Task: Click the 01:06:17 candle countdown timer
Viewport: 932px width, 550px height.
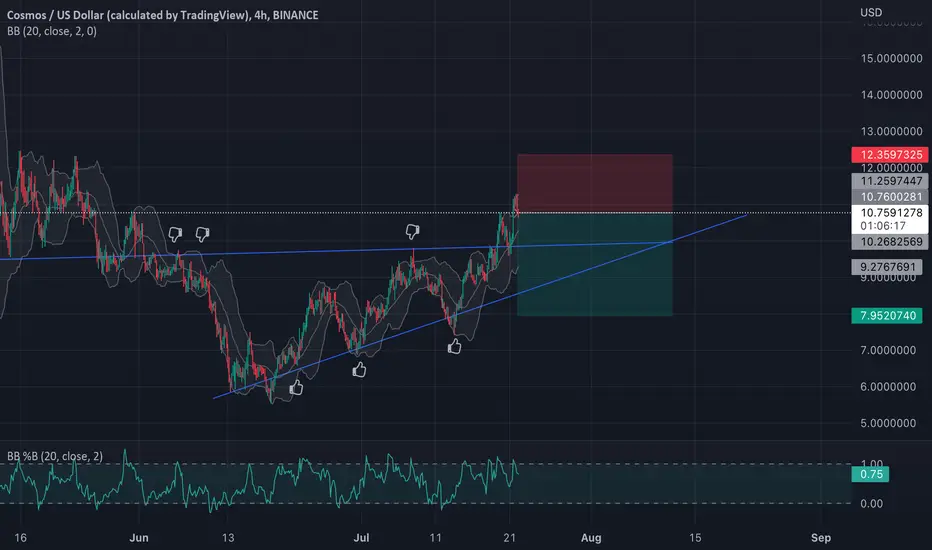Action: pyautogui.click(x=883, y=226)
